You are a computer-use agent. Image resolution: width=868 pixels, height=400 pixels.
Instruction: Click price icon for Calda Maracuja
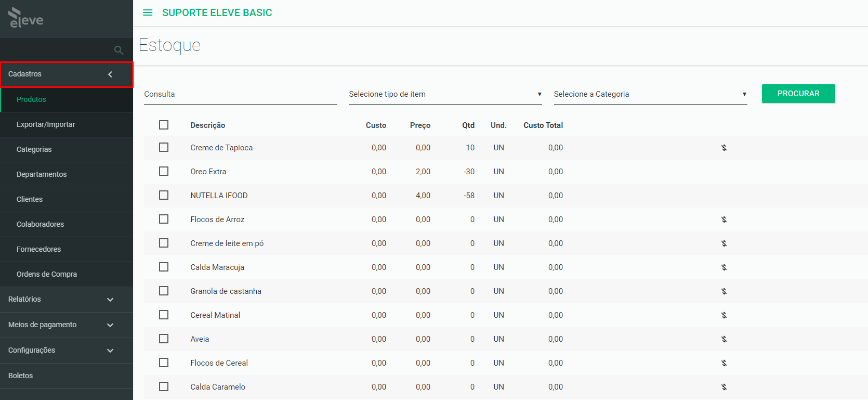724,267
